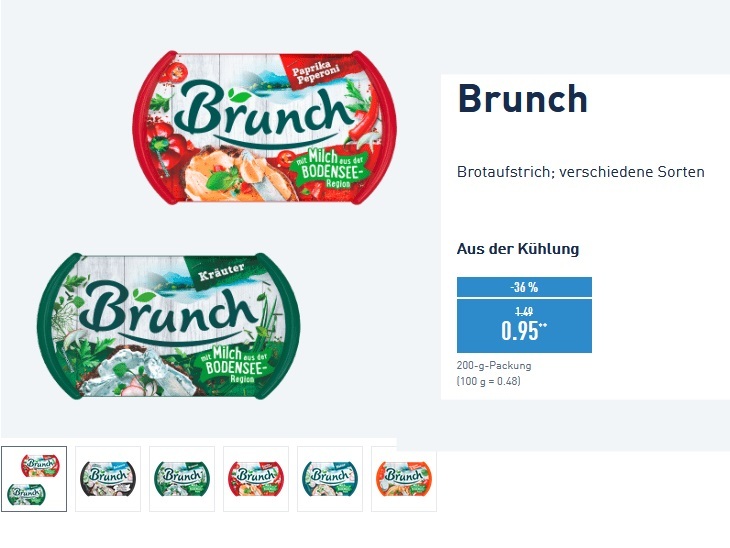Click the 'Aus der Kühlung' label

click(x=518, y=249)
